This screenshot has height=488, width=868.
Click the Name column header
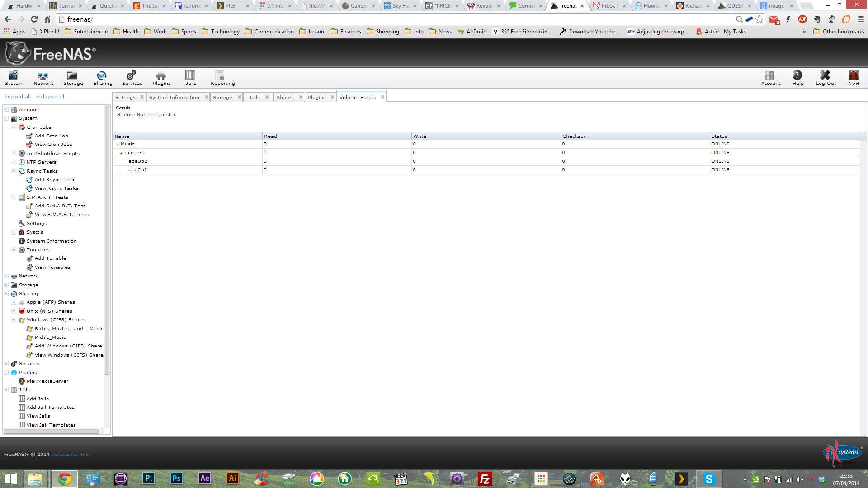pos(188,136)
